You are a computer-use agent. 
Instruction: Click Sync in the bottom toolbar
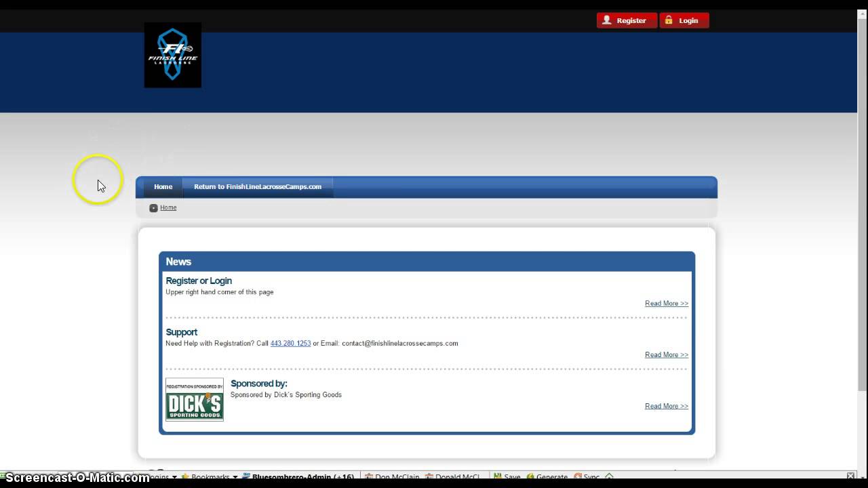[x=587, y=477]
